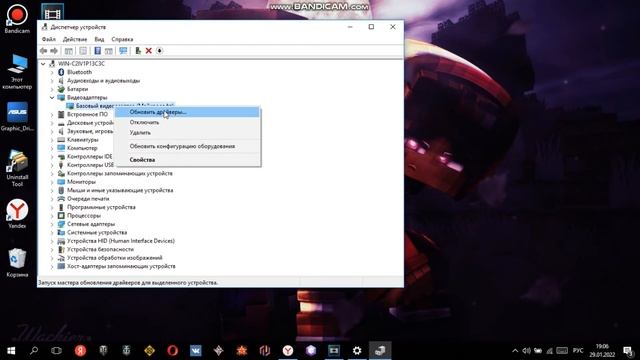640x360 pixels.
Task: Click the taskbar volume speaker icon
Action: tap(527, 351)
